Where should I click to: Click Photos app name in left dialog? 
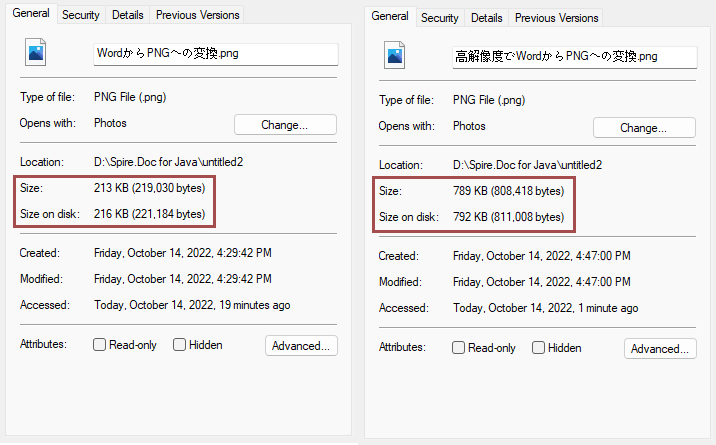point(110,123)
